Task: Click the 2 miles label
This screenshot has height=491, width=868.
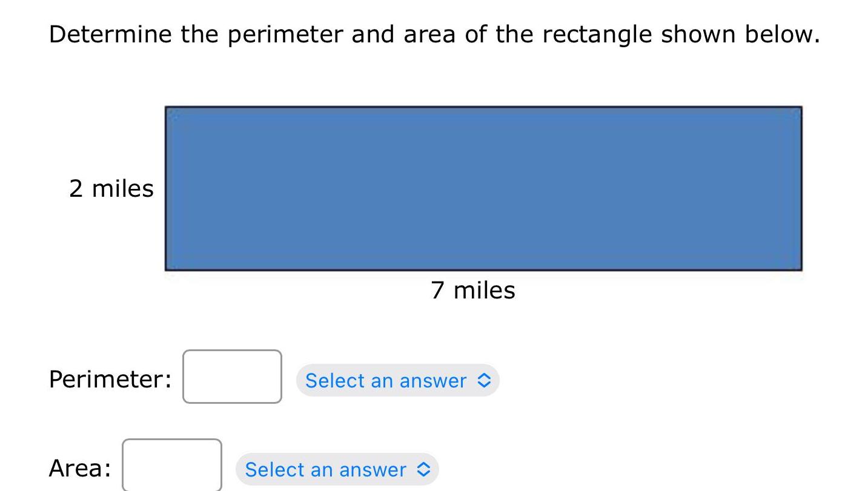Action: pos(111,188)
